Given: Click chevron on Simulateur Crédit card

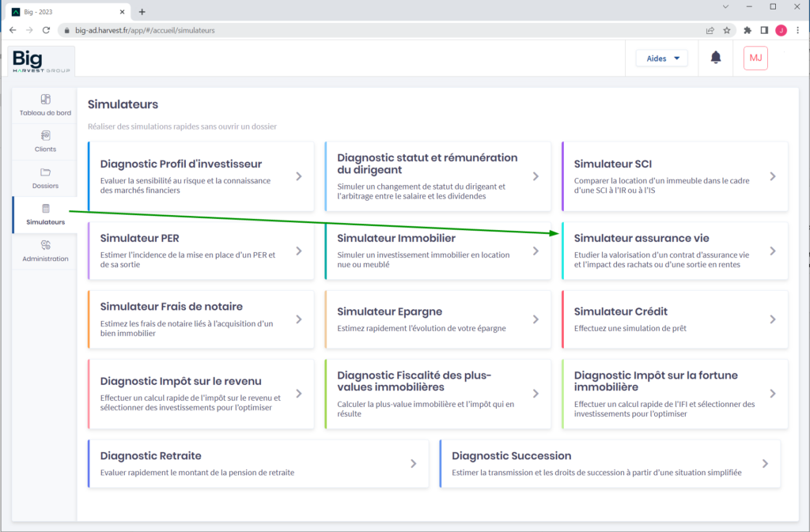Looking at the screenshot, I should coord(773,319).
